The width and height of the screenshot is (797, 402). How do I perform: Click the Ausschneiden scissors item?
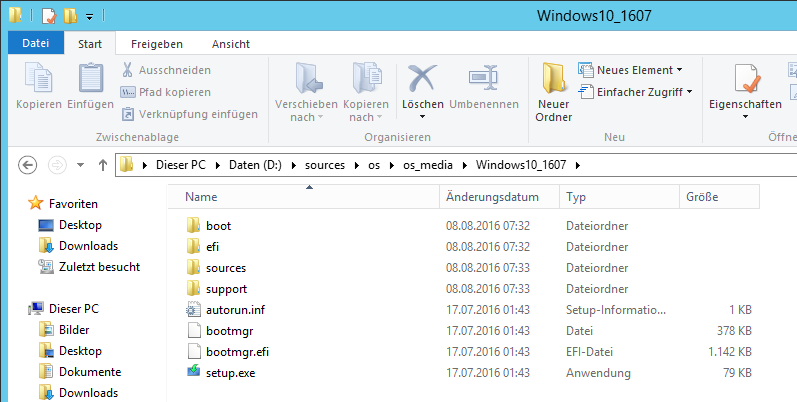click(x=166, y=70)
